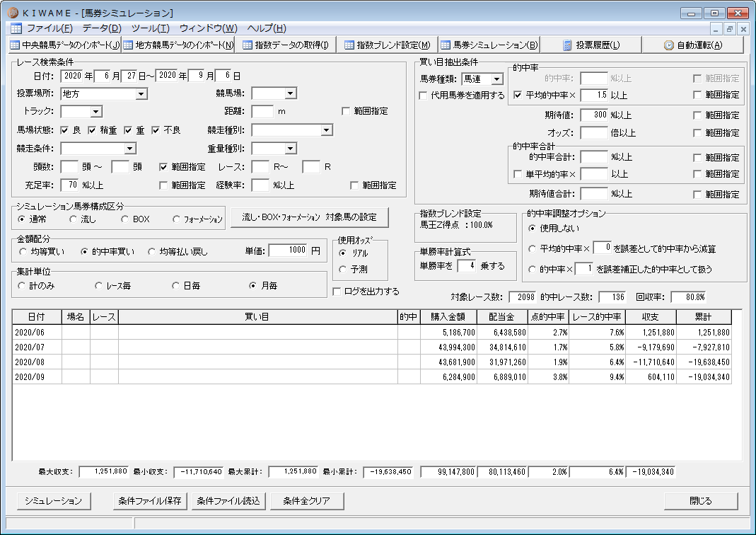Viewport: 756px width, 535px height.
Task: Expand the 馬券種類 dropdown showing 馬連
Action: point(496,79)
